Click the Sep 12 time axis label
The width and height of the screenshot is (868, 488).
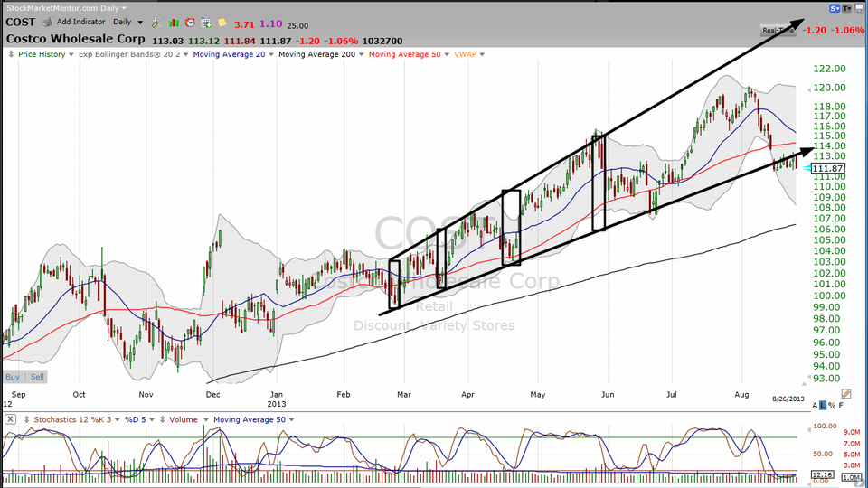coord(15,399)
